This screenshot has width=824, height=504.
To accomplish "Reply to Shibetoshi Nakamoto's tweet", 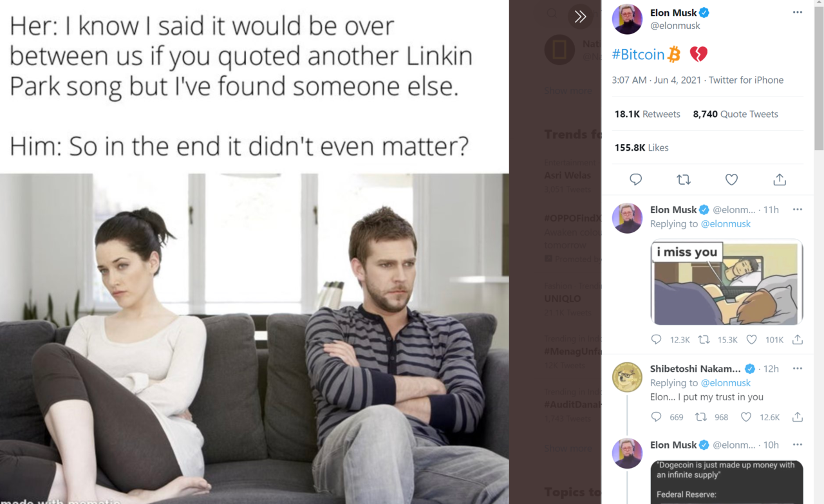I will 656,417.
